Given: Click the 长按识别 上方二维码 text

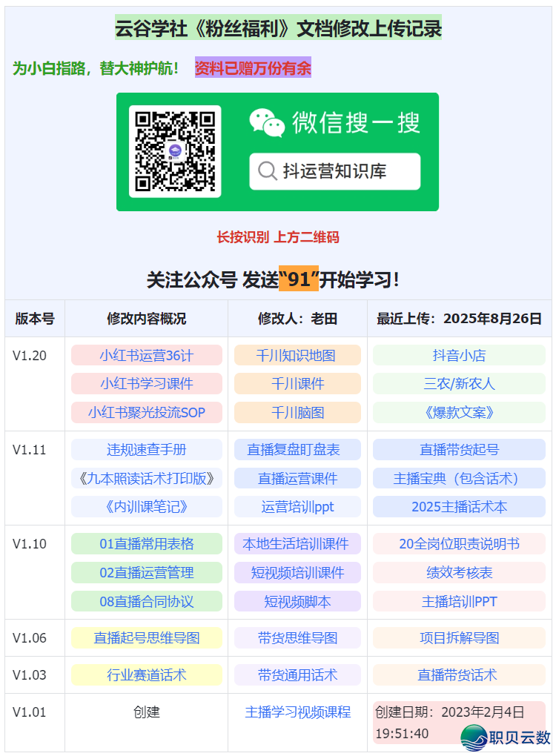Looking at the screenshot, I should (x=278, y=236).
